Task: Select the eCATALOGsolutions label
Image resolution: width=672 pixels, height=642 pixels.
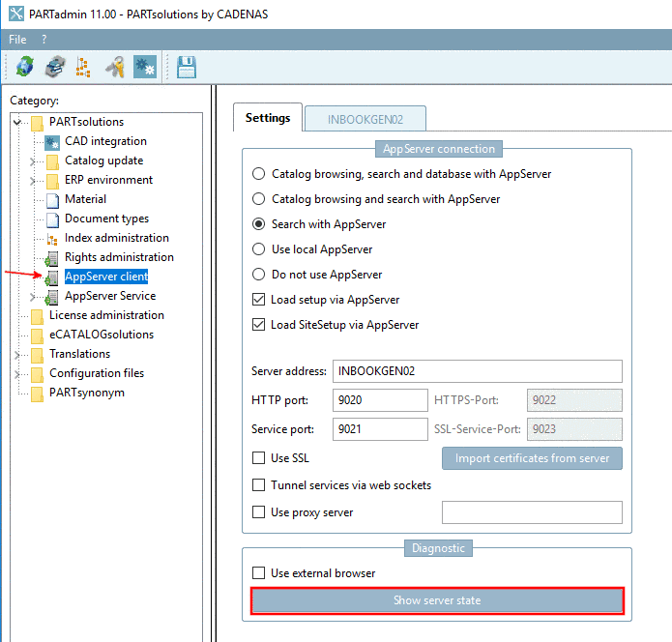Action: pos(102,335)
